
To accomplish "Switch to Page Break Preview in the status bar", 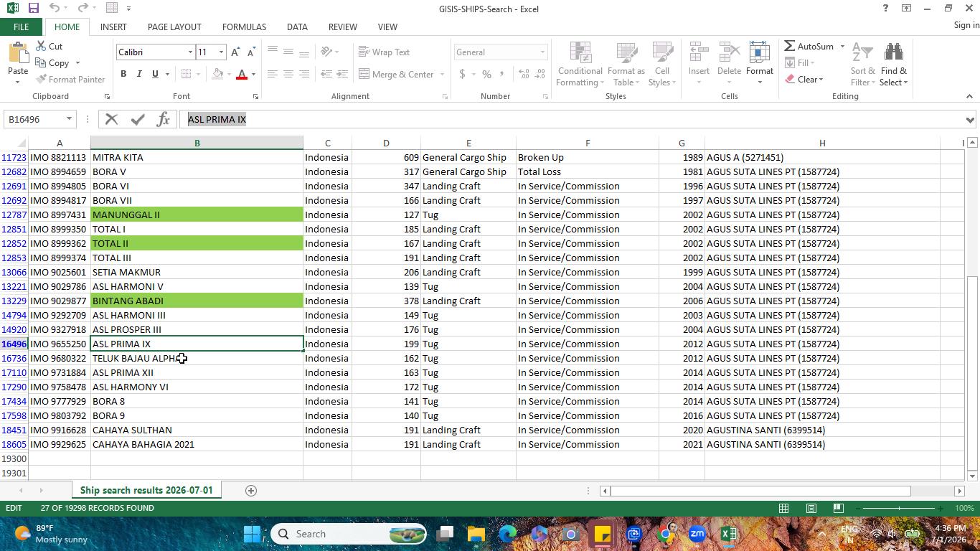I will coord(838,508).
